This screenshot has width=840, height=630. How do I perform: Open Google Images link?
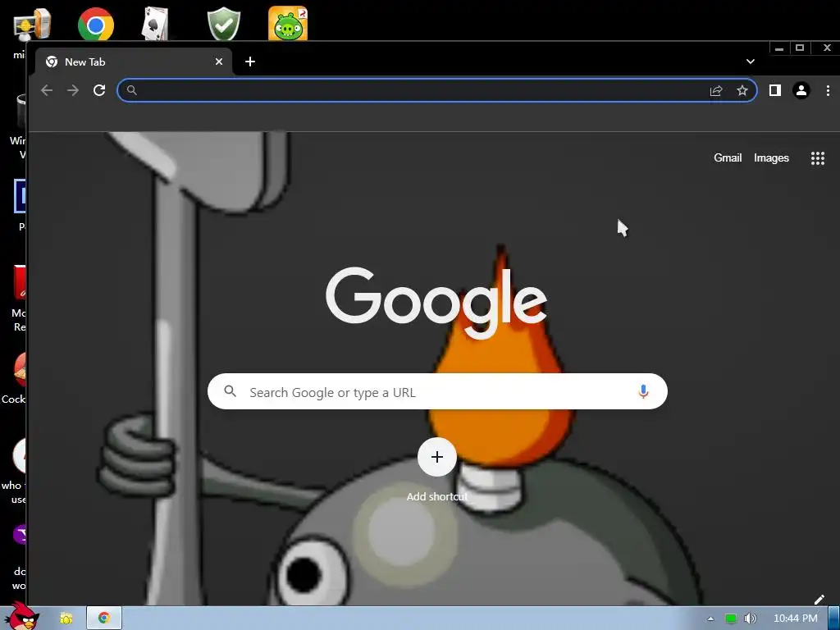click(x=771, y=158)
